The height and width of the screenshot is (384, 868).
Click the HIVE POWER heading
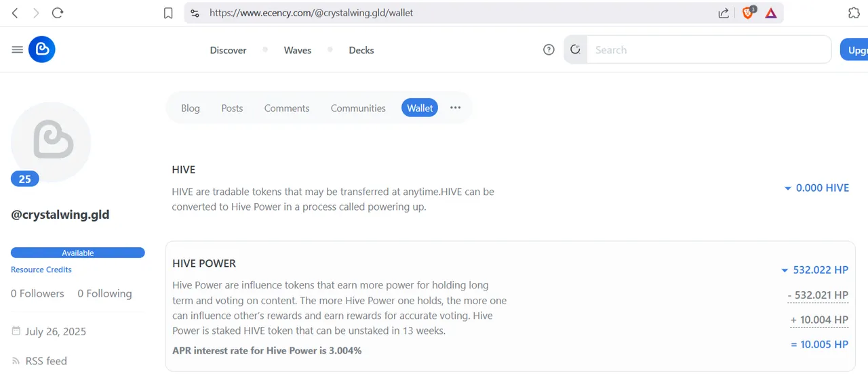(x=204, y=263)
